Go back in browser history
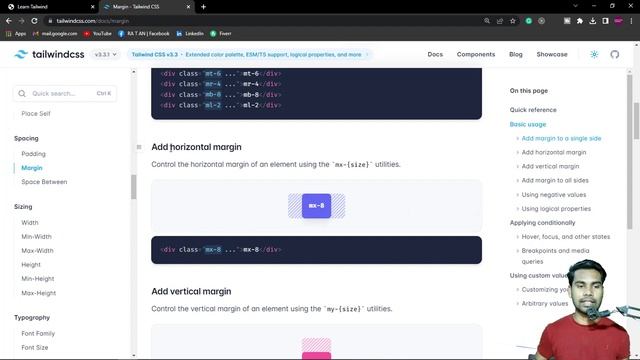The width and height of the screenshot is (640, 360). (x=9, y=21)
